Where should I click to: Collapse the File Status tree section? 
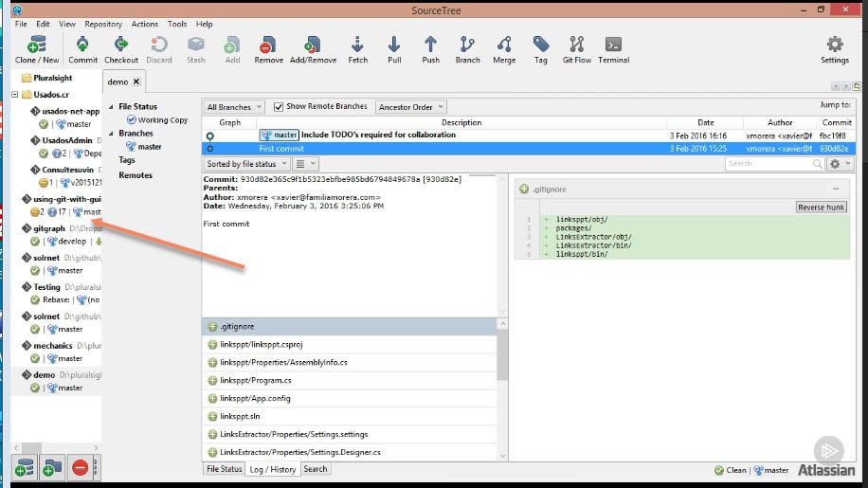tap(111, 107)
